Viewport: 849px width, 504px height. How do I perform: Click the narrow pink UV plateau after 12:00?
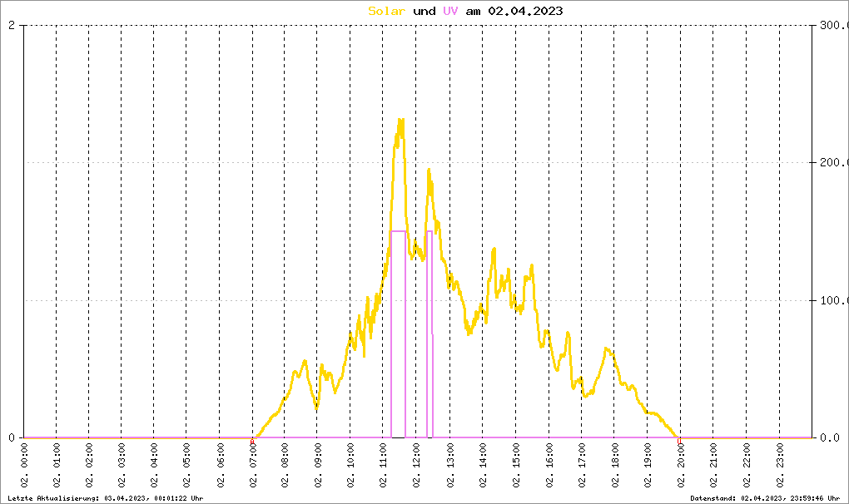pyautogui.click(x=430, y=231)
